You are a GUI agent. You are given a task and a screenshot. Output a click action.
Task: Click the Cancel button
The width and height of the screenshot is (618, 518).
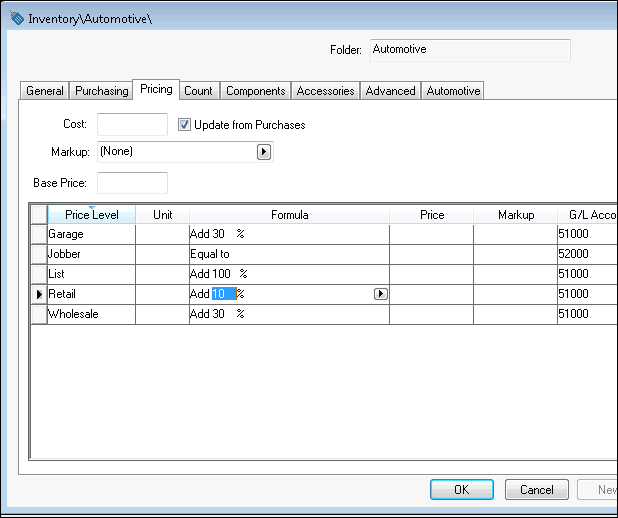537,490
